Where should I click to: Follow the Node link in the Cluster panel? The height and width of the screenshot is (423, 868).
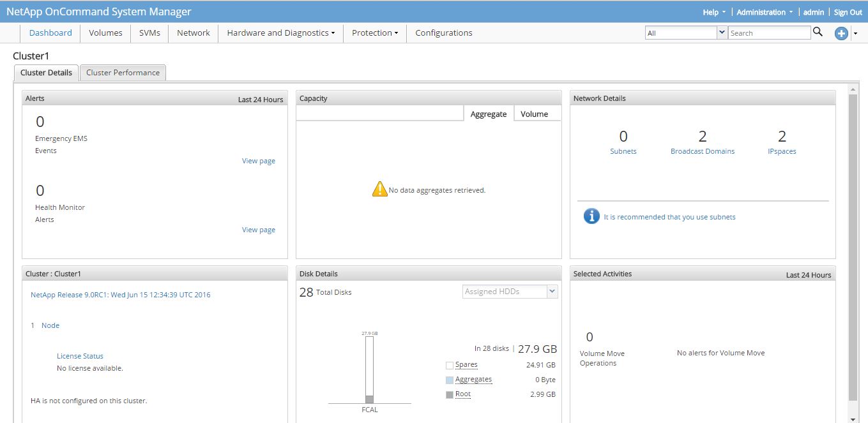pyautogui.click(x=50, y=325)
